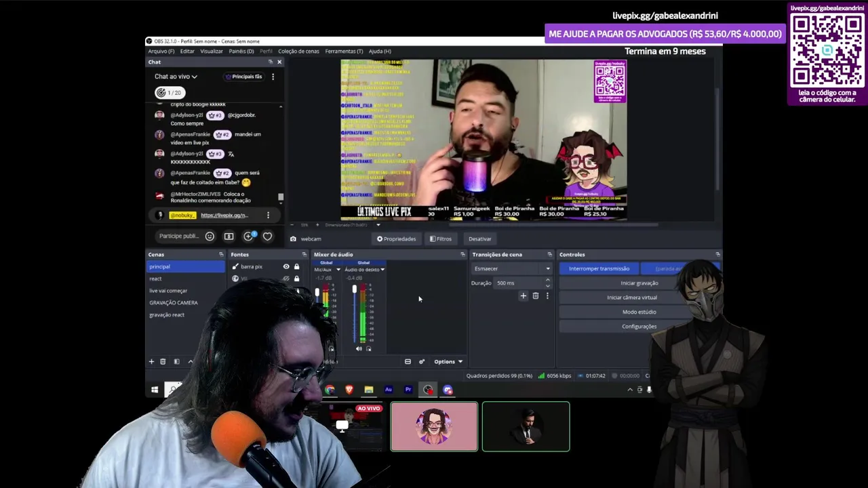Remove transition with trash icon
The width and height of the screenshot is (868, 488).
click(535, 296)
